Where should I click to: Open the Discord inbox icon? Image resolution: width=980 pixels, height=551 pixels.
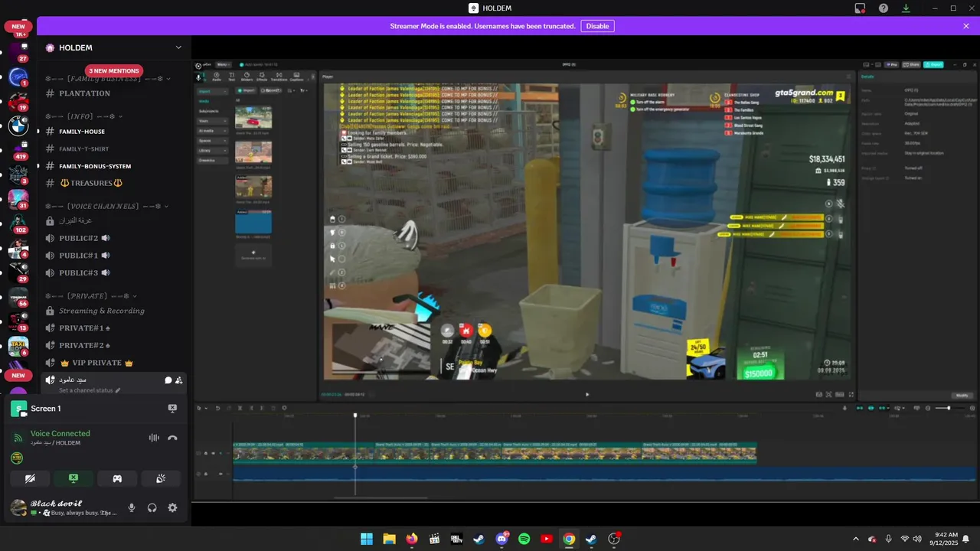860,8
